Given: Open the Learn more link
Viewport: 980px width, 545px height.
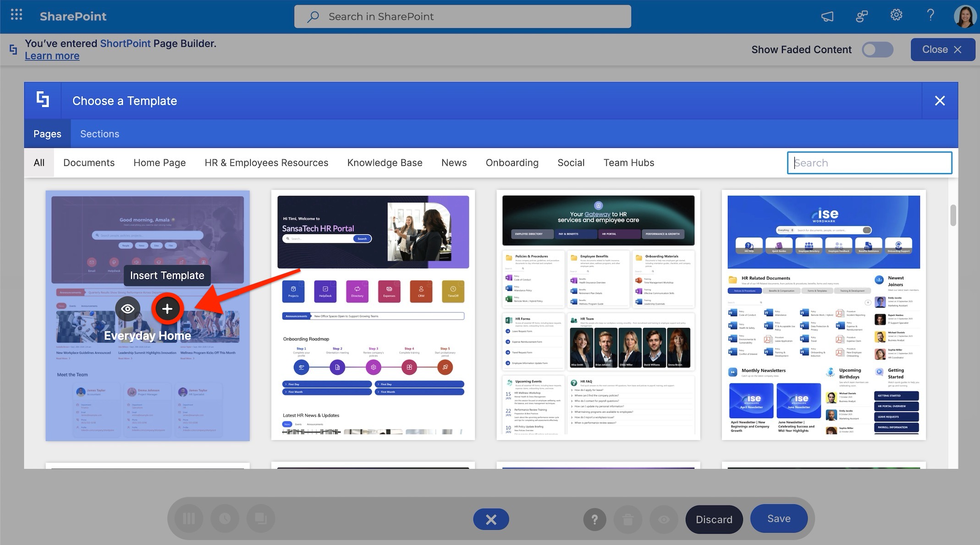Looking at the screenshot, I should tap(52, 56).
